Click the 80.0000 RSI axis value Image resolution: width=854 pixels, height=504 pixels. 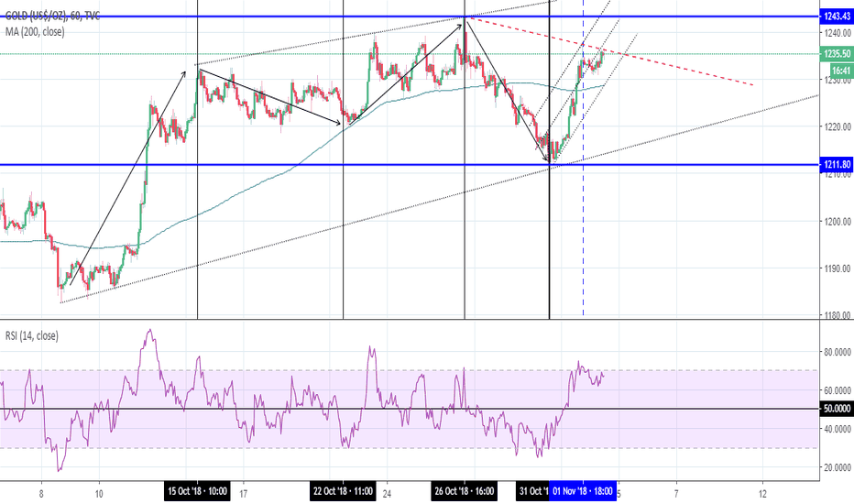pos(837,352)
